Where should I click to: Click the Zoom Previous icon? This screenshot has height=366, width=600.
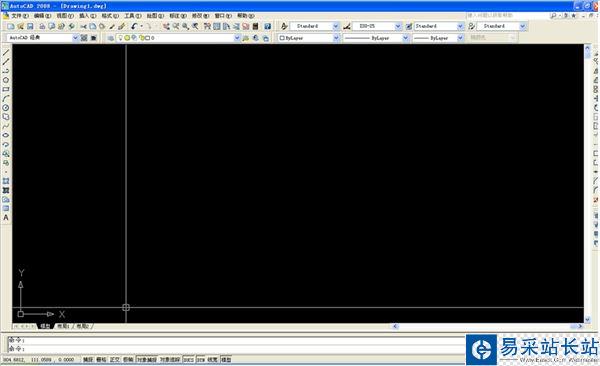tap(195, 26)
